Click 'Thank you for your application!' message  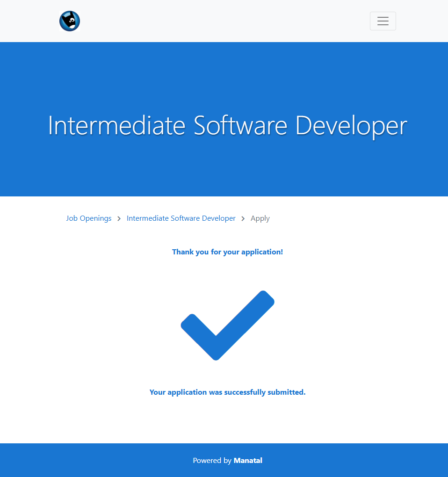tap(227, 252)
